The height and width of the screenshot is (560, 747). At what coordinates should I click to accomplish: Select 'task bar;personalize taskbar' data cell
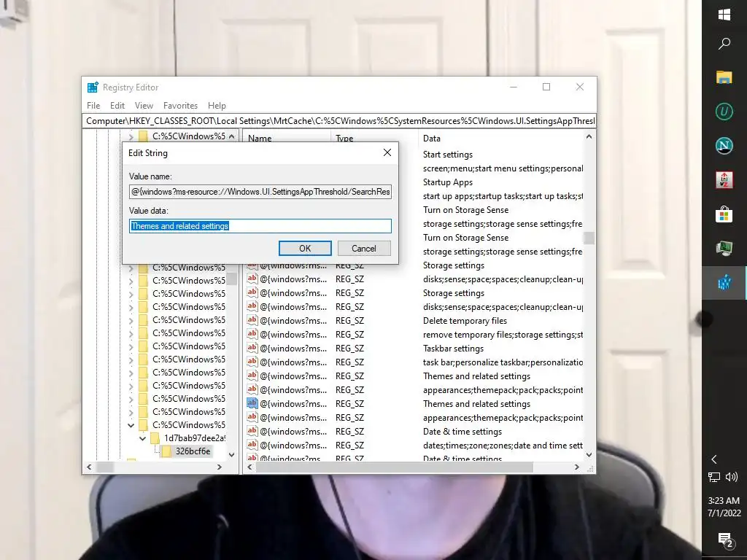(503, 362)
